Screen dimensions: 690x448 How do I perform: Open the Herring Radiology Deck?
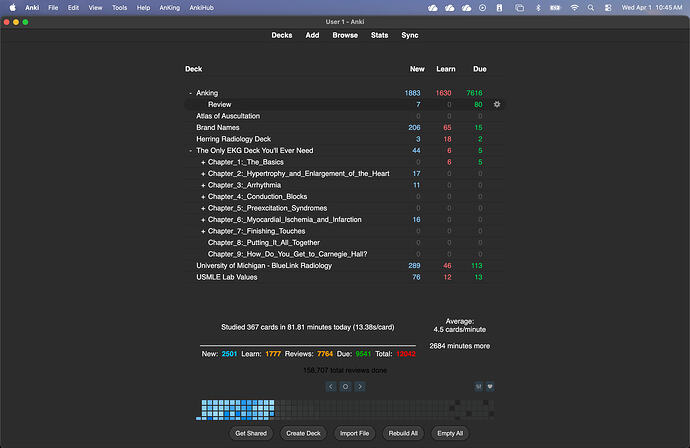pos(233,139)
